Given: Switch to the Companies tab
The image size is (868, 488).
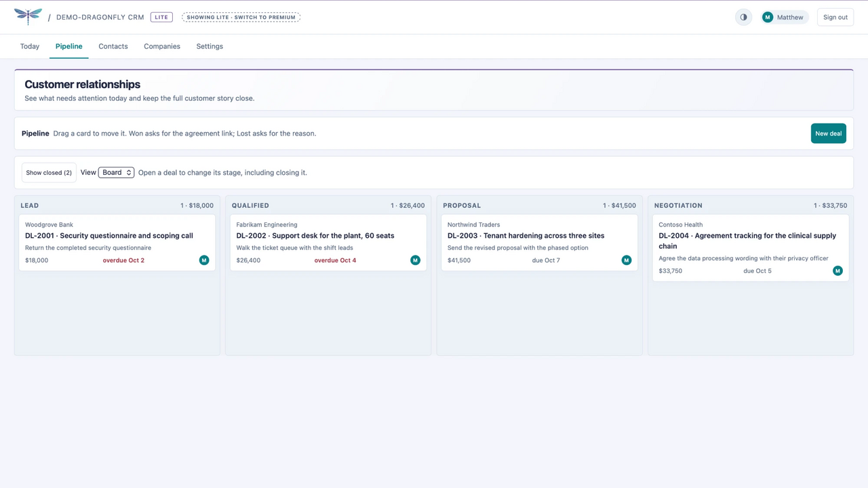Looking at the screenshot, I should click(162, 47).
